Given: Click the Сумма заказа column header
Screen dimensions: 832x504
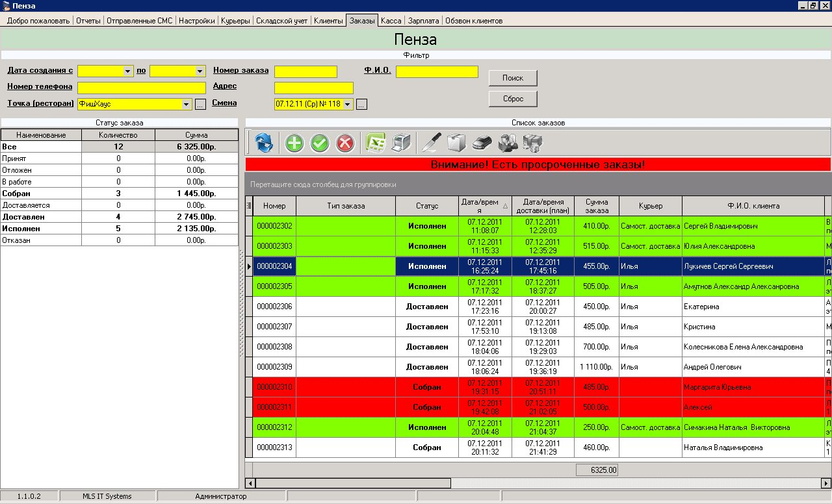Looking at the screenshot, I should [x=597, y=206].
